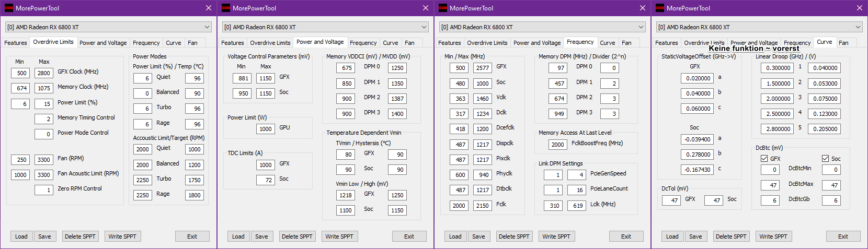Click Exit in the Frequency window
Viewport: 868px width, 249px height.
(626, 236)
